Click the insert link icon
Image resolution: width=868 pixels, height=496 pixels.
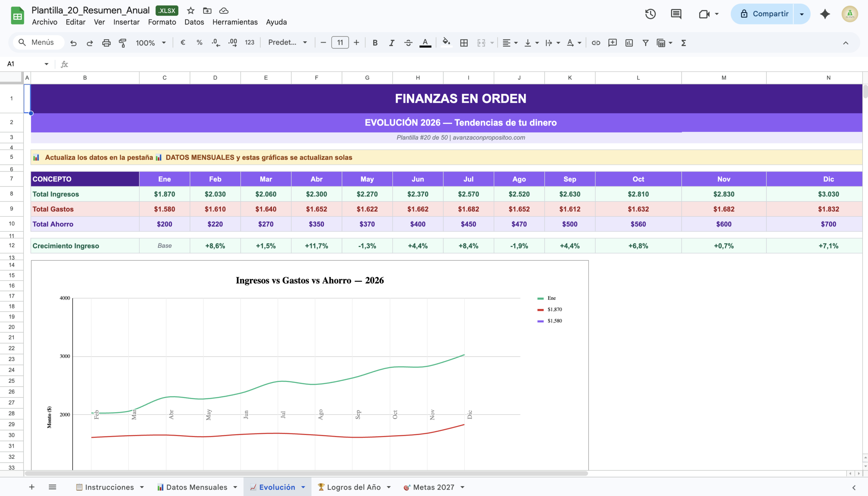(596, 43)
